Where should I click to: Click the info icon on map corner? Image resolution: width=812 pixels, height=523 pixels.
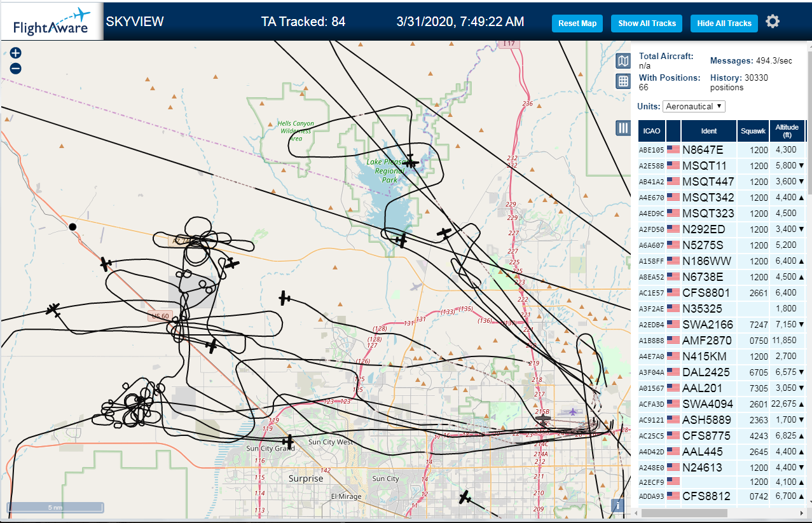(x=617, y=506)
